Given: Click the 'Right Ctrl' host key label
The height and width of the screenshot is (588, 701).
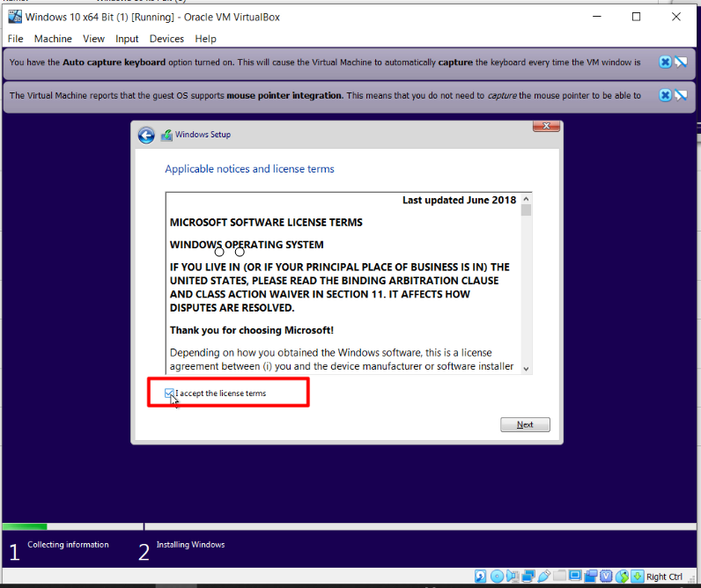Looking at the screenshot, I should (664, 577).
